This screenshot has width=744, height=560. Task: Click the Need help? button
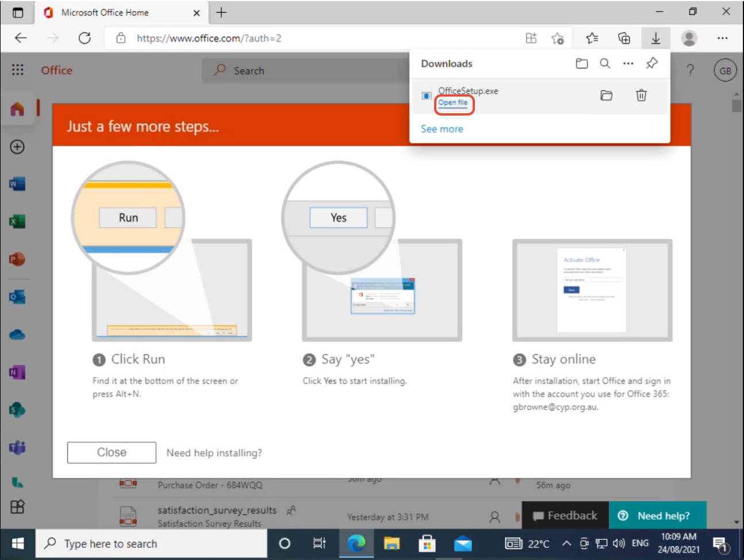point(658,516)
